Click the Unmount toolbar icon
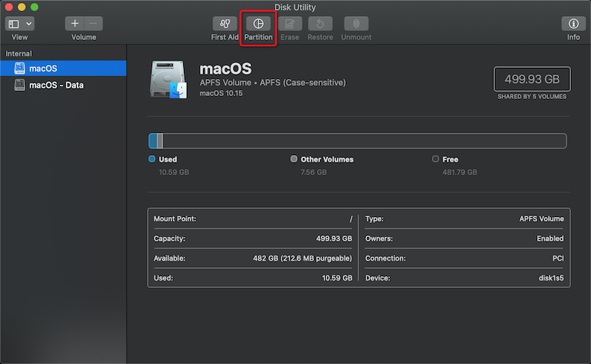The height and width of the screenshot is (364, 591). (356, 24)
